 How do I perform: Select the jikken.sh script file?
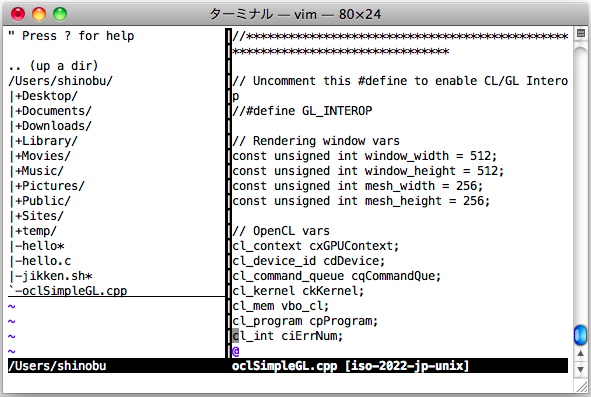[x=51, y=276]
